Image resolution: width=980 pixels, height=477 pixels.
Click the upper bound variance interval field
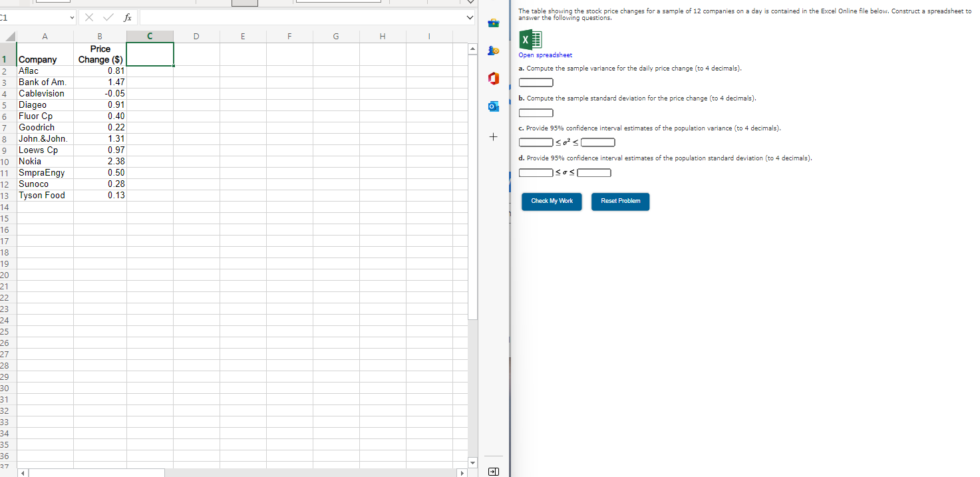tap(597, 142)
